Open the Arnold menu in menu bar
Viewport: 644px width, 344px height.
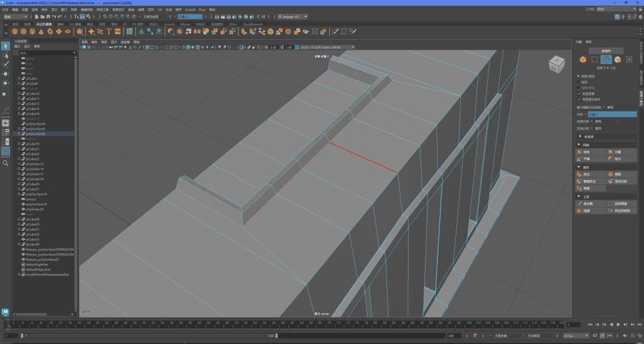click(189, 10)
